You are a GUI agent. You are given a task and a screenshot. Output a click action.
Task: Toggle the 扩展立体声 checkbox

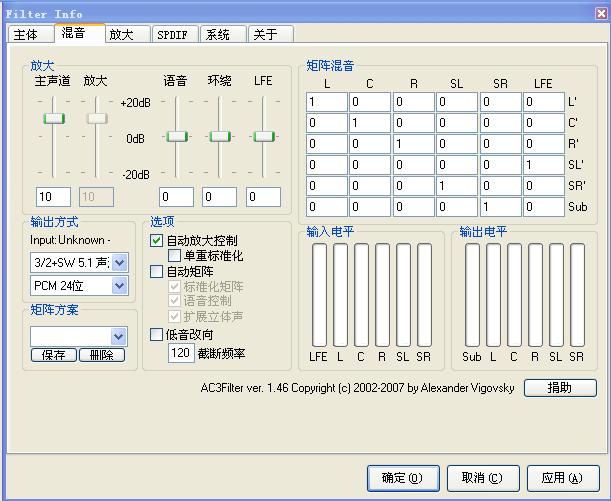coord(174,316)
